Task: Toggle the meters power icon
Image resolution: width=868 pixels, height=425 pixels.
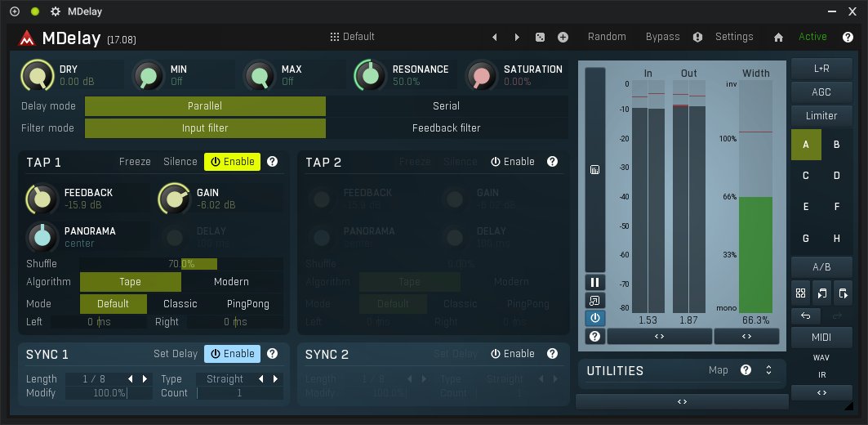Action: [595, 318]
